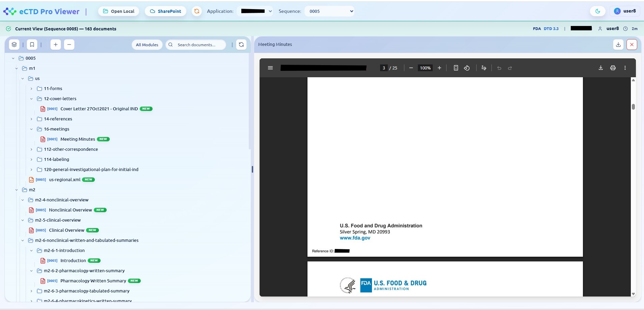Close the Meeting Minutes viewer panel
The height and width of the screenshot is (310, 644).
[x=632, y=45]
